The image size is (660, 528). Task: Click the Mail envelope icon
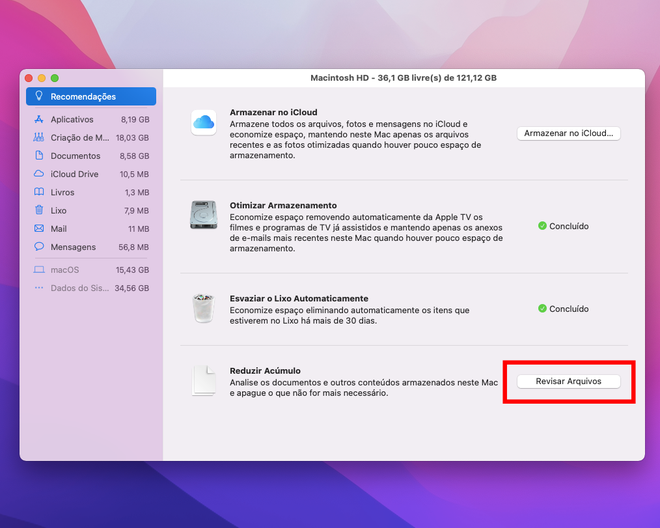(x=39, y=228)
